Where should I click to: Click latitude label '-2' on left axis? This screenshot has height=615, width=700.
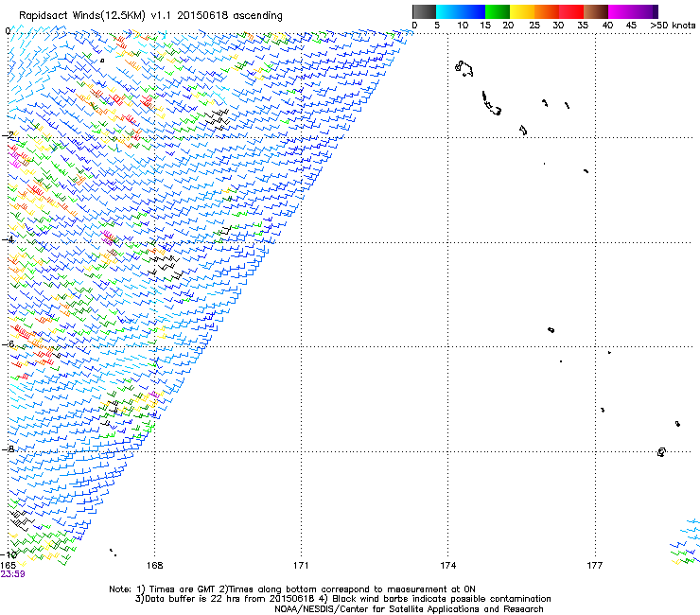[x=8, y=135]
